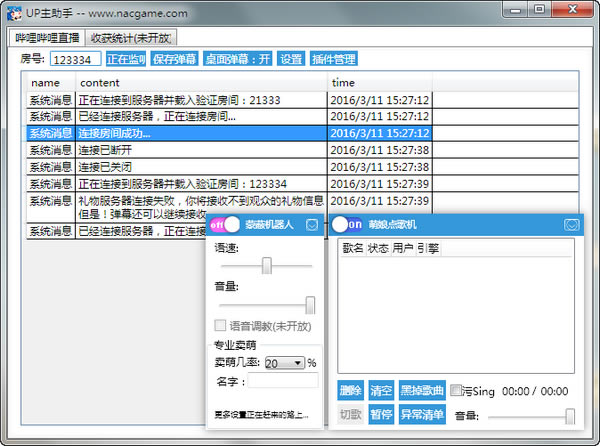Screen dimensions: 600x446
Task: Click the song player 音量 slider
Action: point(530,415)
